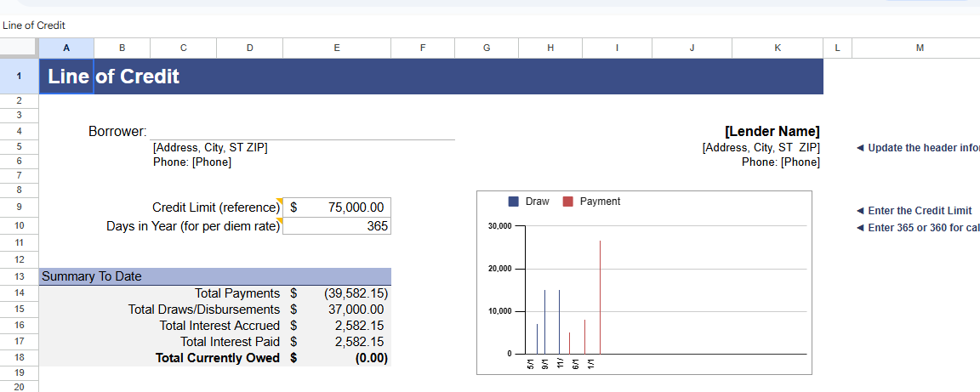
Task: Select column F header
Action: [x=423, y=48]
